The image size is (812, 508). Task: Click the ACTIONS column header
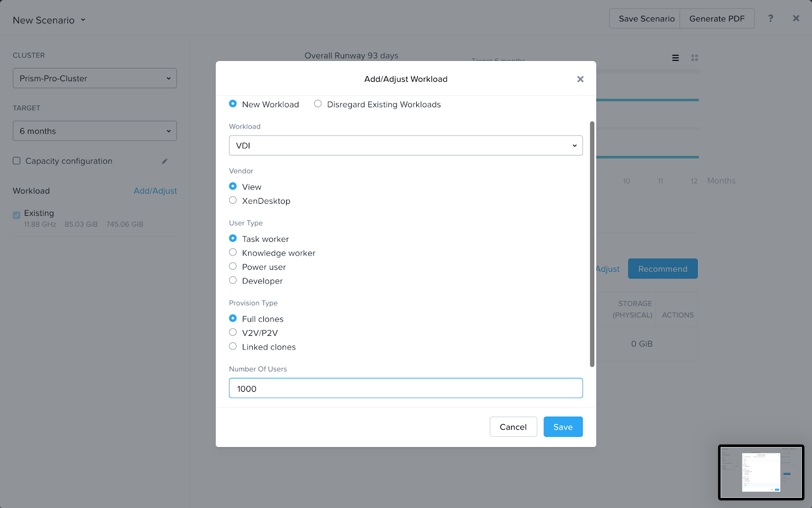[678, 315]
